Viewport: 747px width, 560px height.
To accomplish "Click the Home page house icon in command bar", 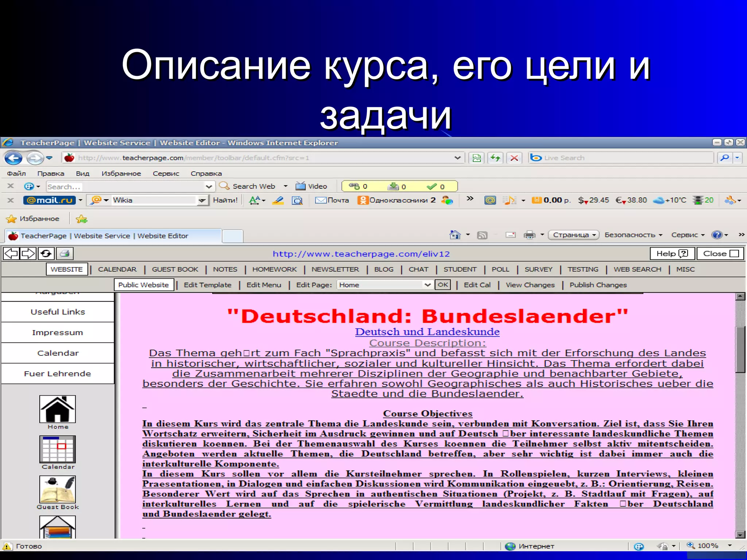I will click(x=455, y=235).
